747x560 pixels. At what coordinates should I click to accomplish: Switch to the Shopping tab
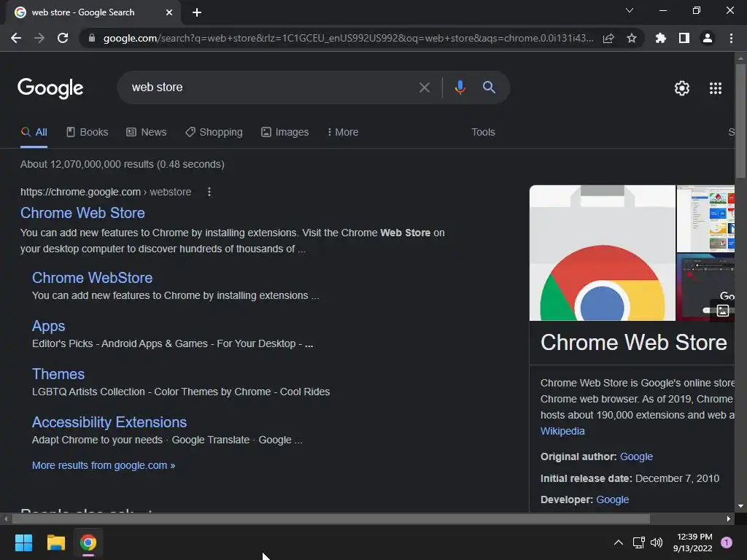[214, 133]
